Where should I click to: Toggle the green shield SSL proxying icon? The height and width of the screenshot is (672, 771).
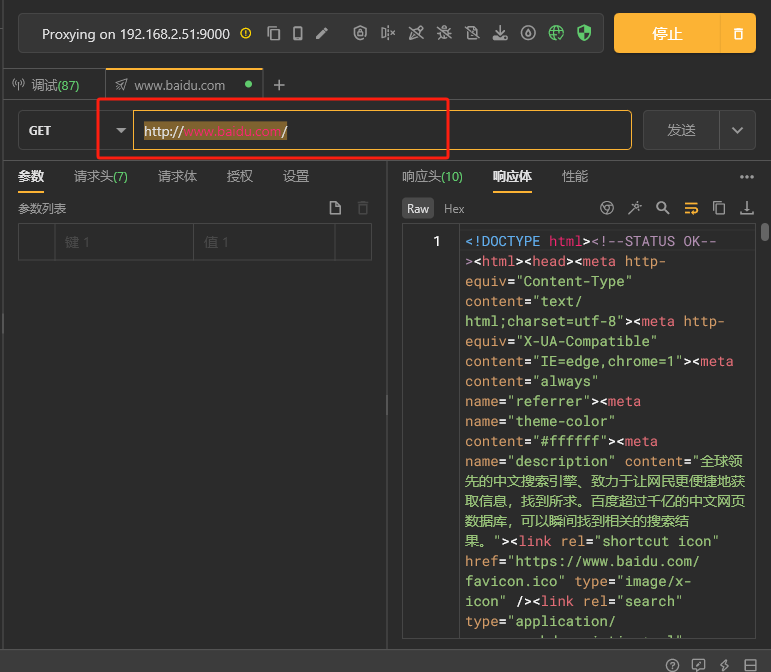pos(584,33)
